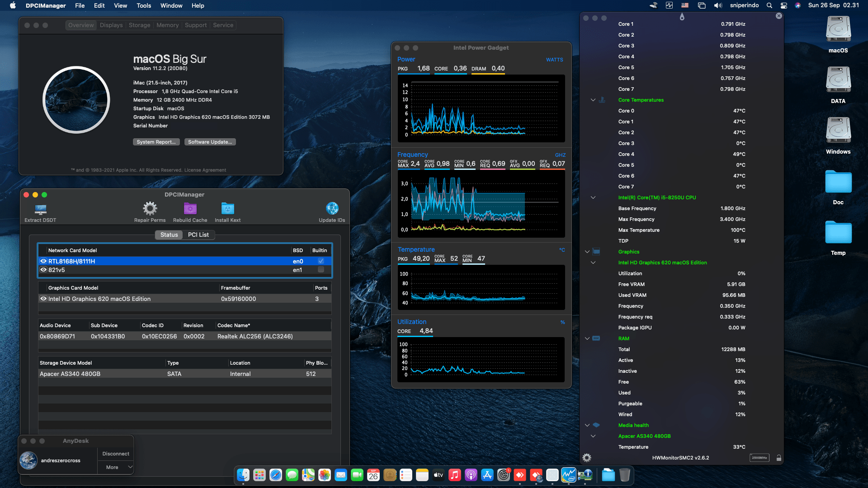The width and height of the screenshot is (868, 488).
Task: Collapse the Core Temperatures section
Action: coord(593,100)
